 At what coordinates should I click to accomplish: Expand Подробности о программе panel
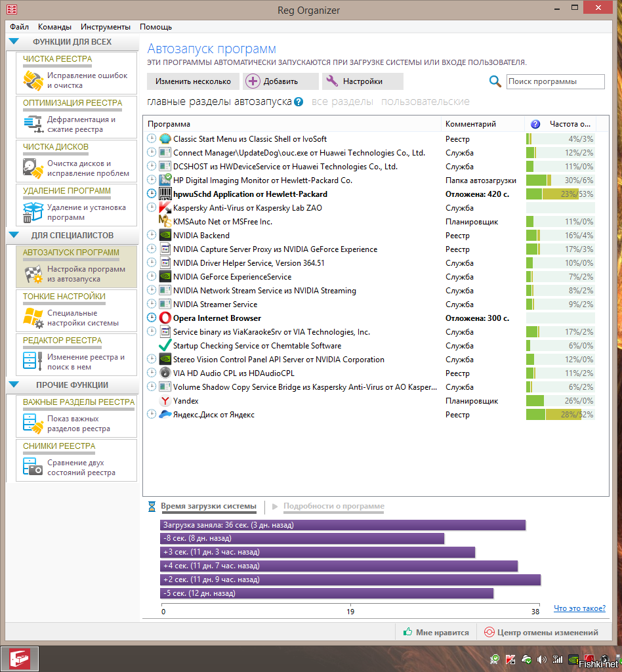point(334,506)
